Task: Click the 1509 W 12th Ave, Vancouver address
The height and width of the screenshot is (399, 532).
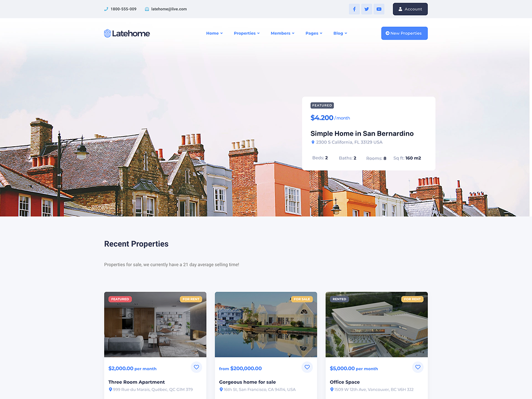Action: click(374, 390)
